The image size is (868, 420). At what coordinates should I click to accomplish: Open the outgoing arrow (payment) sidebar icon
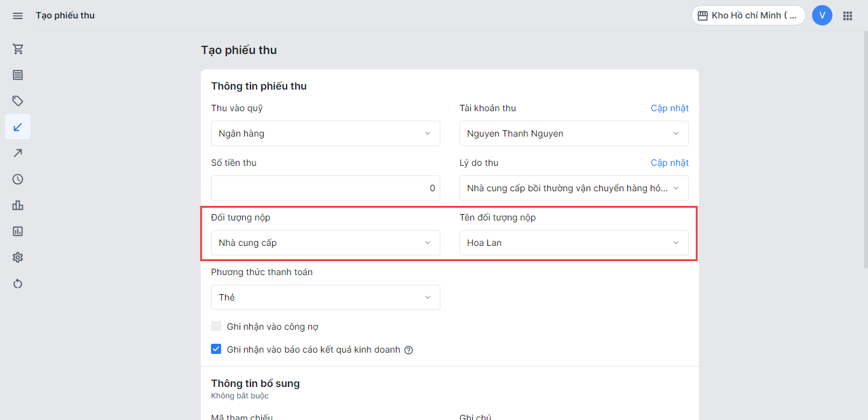tap(18, 153)
